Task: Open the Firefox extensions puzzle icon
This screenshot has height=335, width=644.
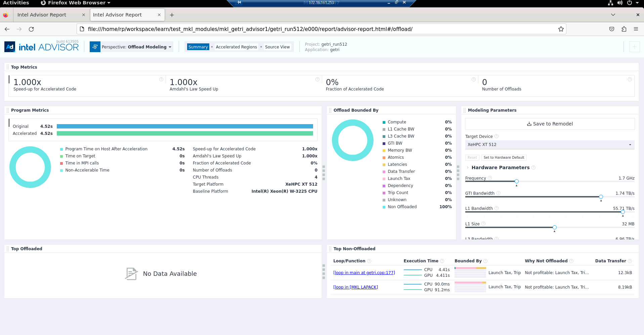Action: pos(624,29)
